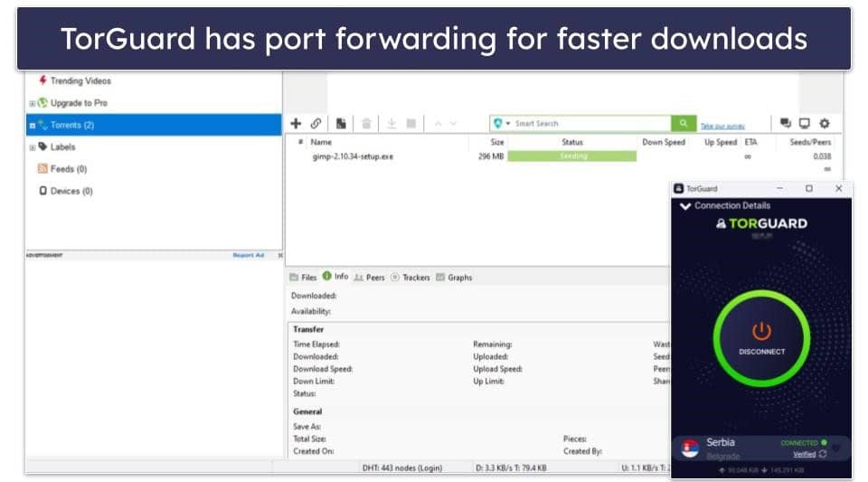868x482 pixels.
Task: Expand the Labels tree node
Action: click(33, 147)
